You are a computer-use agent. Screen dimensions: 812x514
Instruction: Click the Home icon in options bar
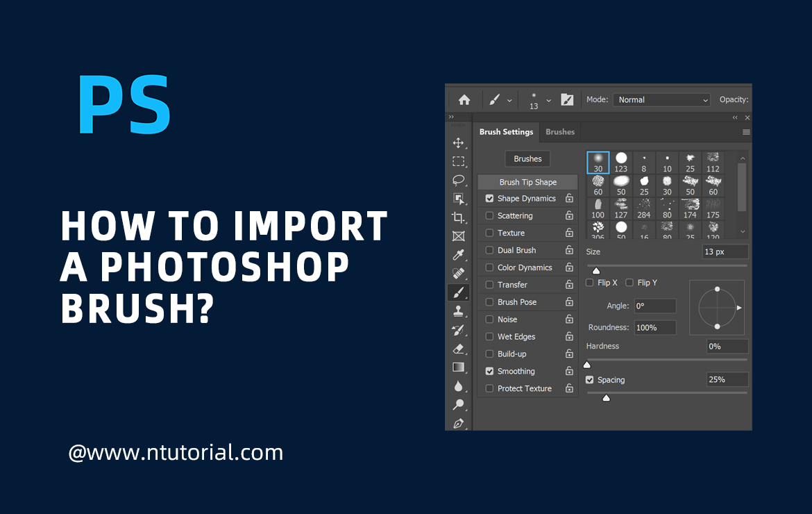coord(464,99)
